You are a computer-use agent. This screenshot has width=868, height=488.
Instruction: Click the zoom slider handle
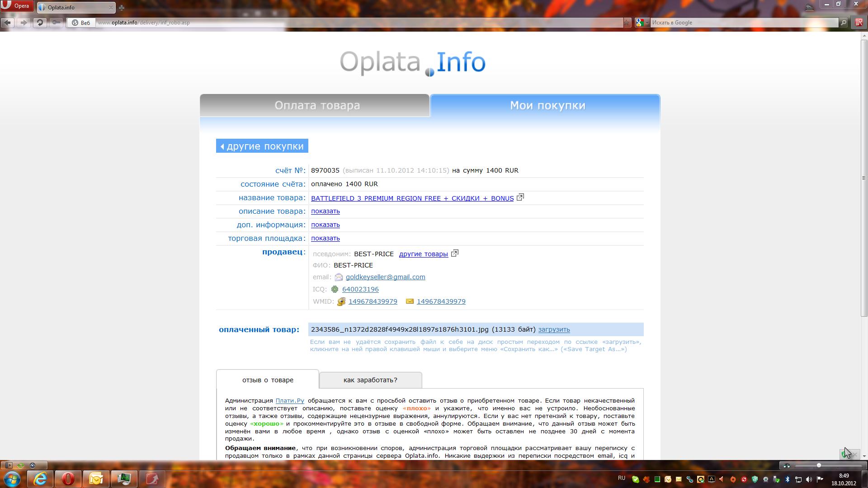pos(818,465)
